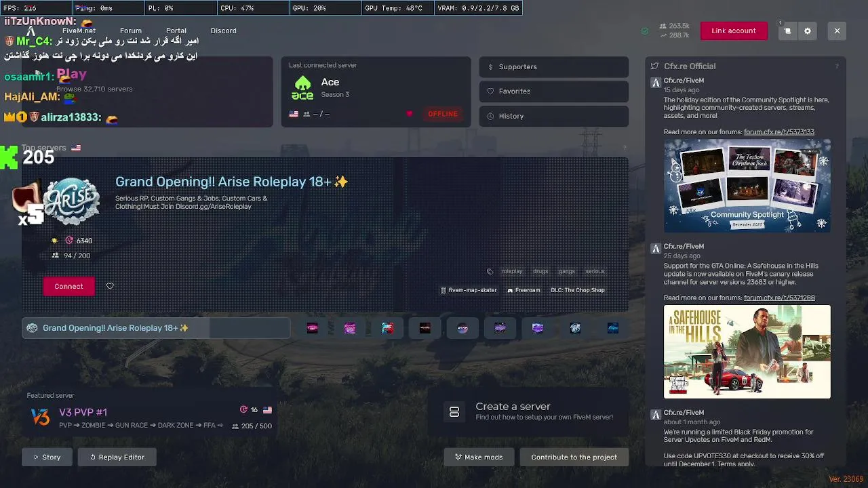Click the US flag next to Top servers
The width and height of the screenshot is (868, 488).
pos(76,148)
